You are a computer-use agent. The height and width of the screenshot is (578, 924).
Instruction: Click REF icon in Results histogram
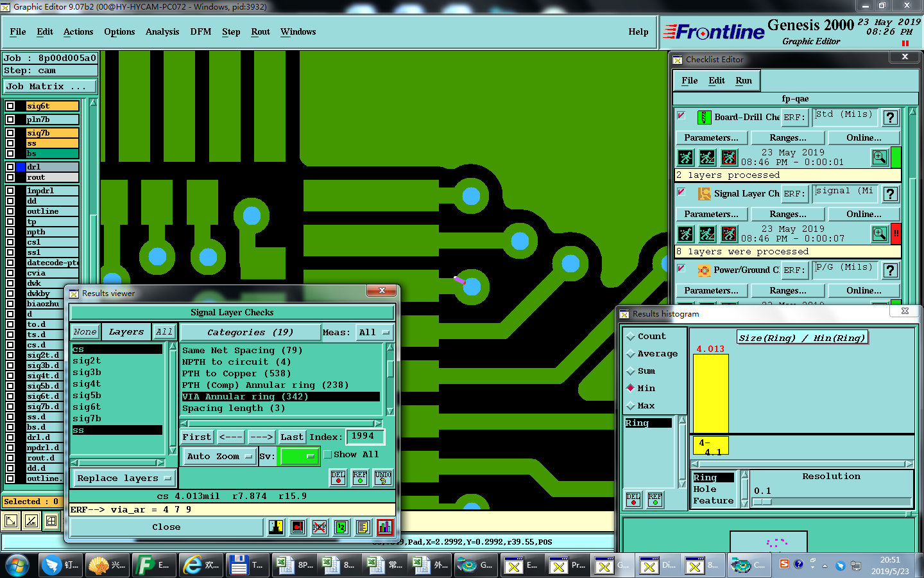655,500
